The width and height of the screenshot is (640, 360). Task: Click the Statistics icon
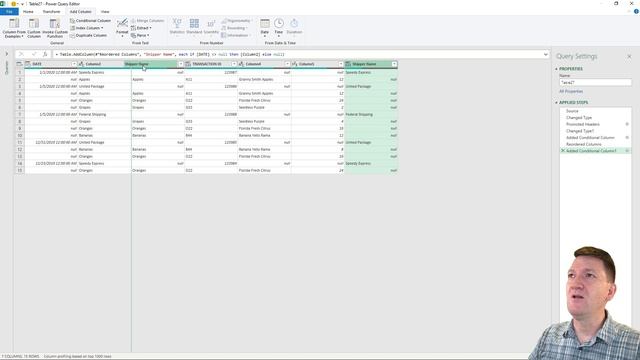(177, 23)
